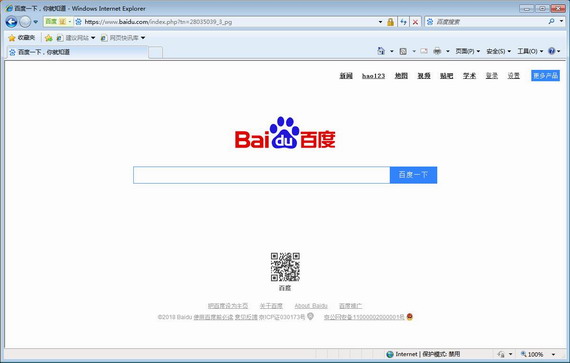Click the police emblem icon in footer
The width and height of the screenshot is (570, 363).
pyautogui.click(x=410, y=317)
